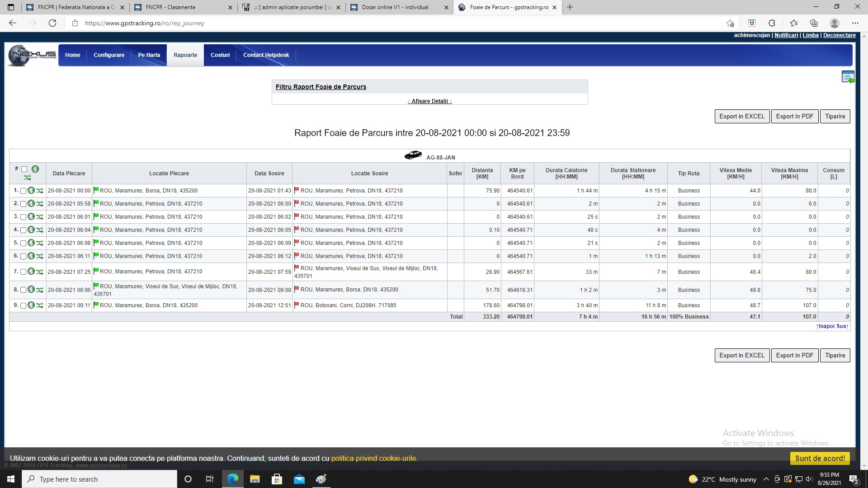The height and width of the screenshot is (488, 868).
Task: Accept cookies with Sunt de acord! button
Action: pos(820,458)
